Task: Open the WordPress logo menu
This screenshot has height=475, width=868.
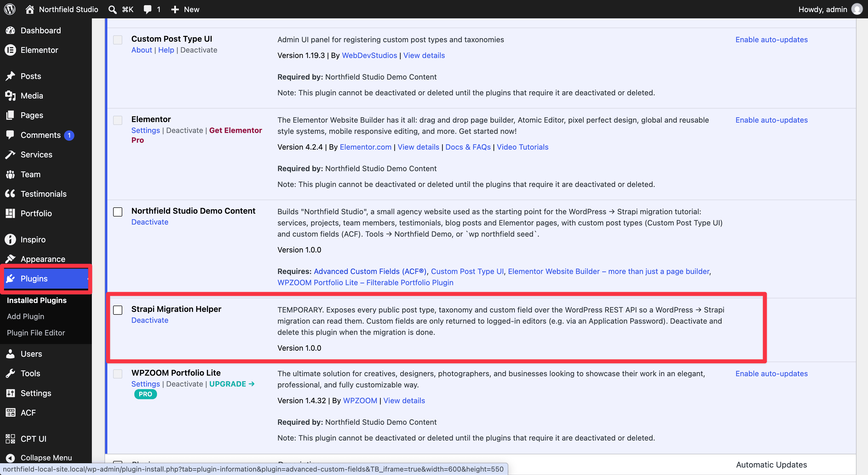Action: point(10,9)
